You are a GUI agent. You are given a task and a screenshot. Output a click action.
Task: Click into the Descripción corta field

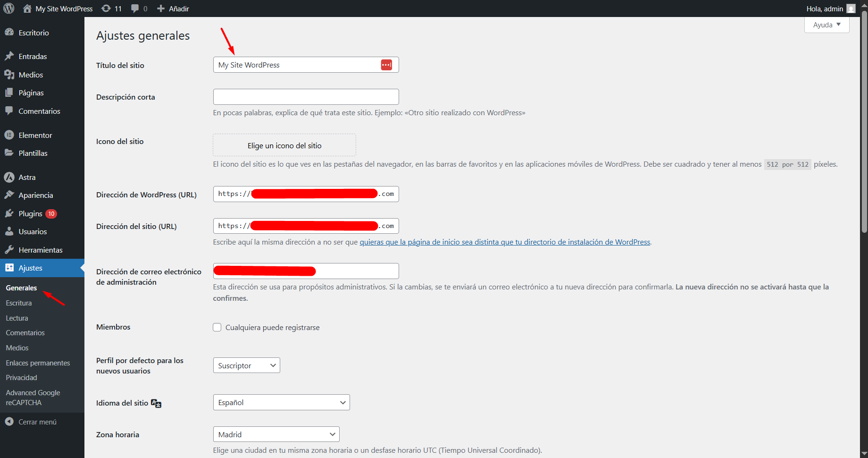306,97
